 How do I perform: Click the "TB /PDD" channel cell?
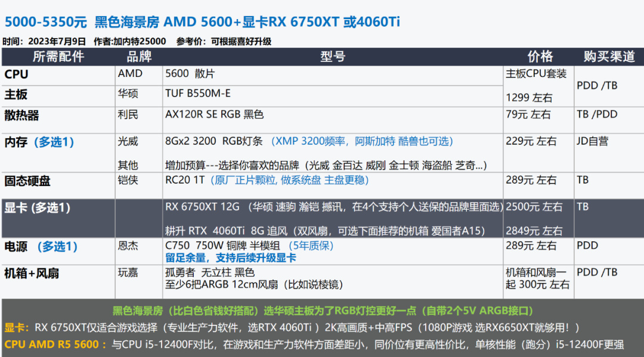click(597, 114)
